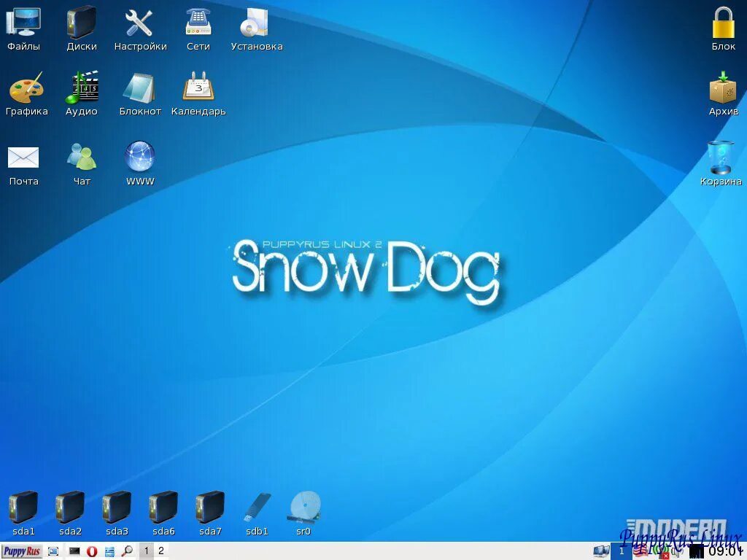Viewport: 747px width, 560px height.
Task: Click the magnifier search taskbar icon
Action: 127,551
